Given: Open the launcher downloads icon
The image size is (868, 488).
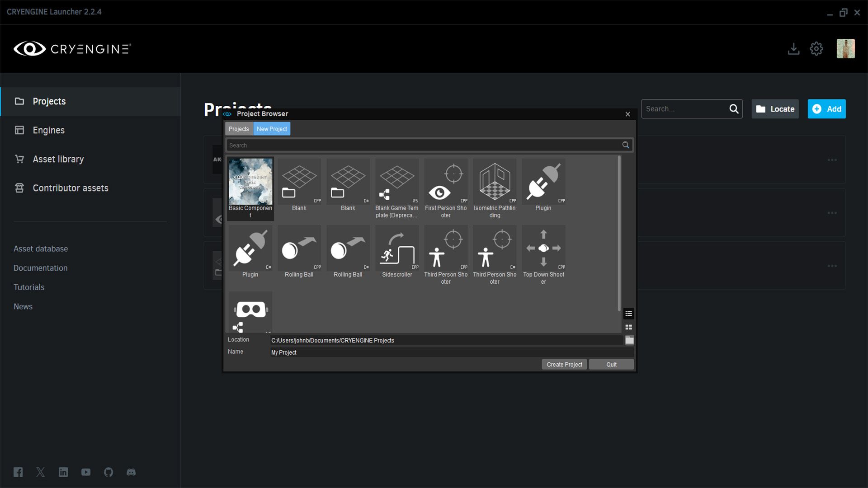Looking at the screenshot, I should tap(793, 49).
